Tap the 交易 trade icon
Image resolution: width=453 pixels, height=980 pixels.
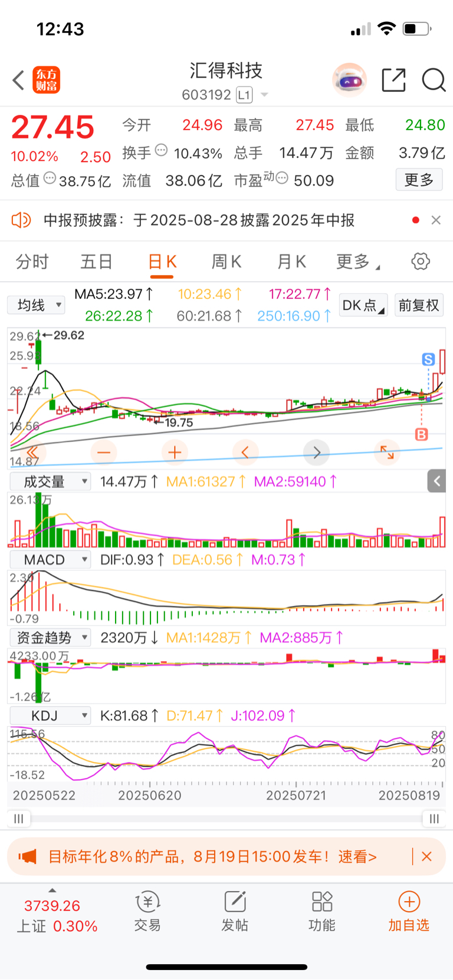coord(147,911)
